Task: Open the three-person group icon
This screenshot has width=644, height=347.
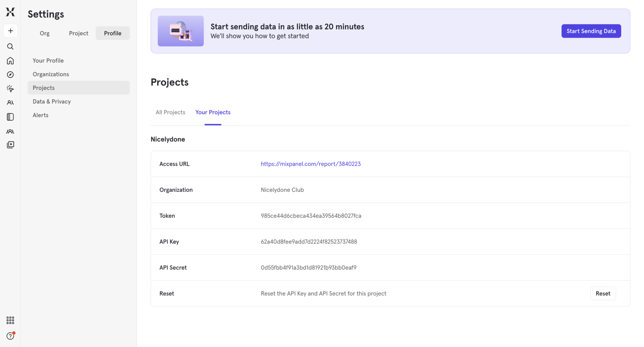Action: point(10,131)
